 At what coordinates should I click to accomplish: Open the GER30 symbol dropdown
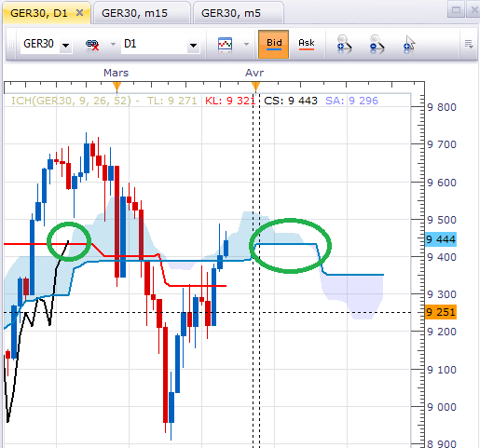click(x=66, y=46)
